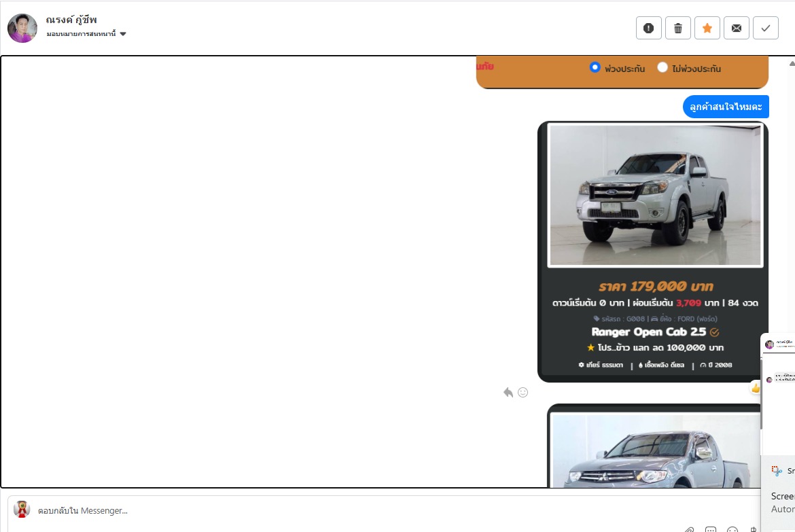
Task: Open saved replies icon below reply box
Action: 711,529
